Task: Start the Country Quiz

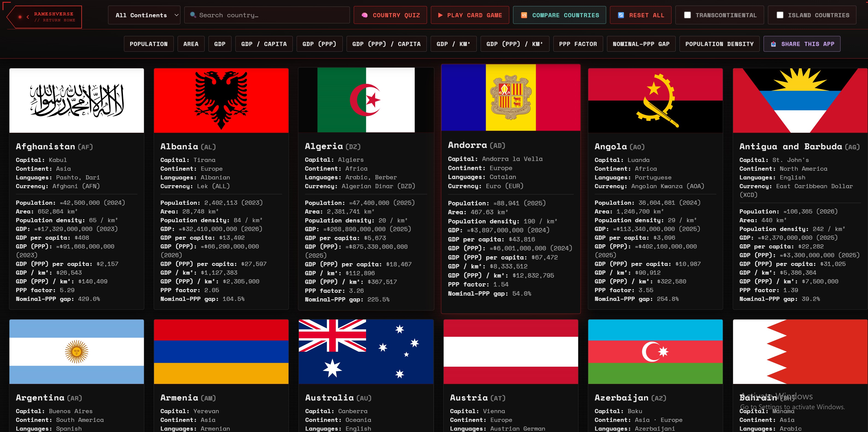Action: (390, 15)
